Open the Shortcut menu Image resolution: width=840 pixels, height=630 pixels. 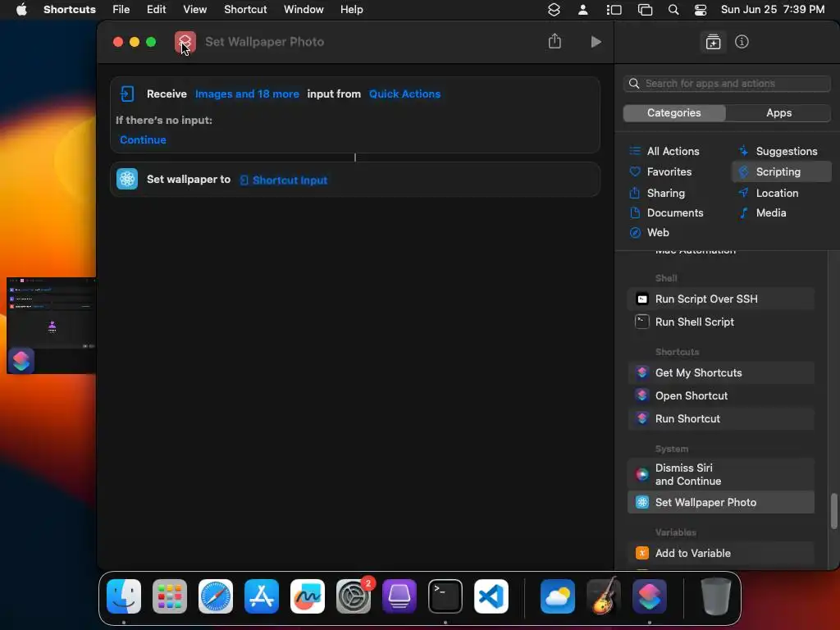tap(245, 10)
